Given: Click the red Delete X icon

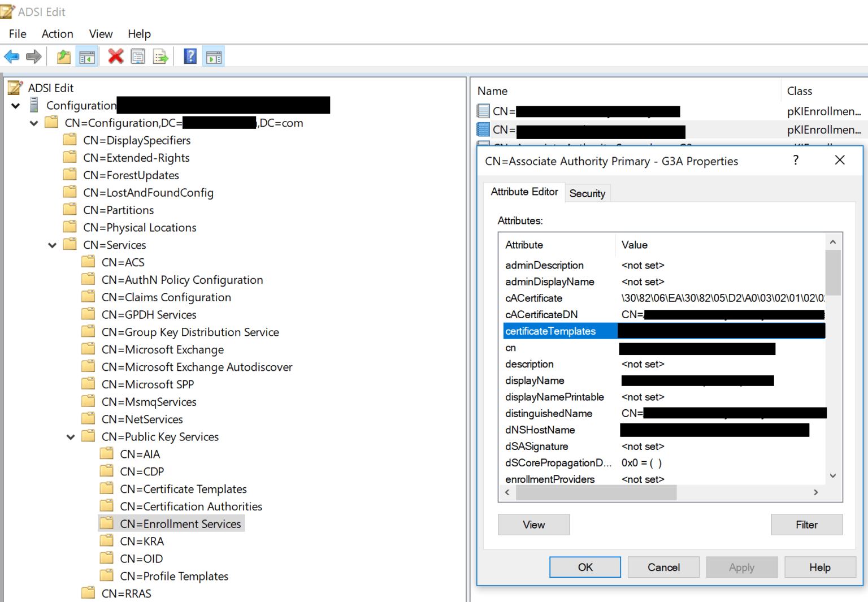Looking at the screenshot, I should 116,57.
